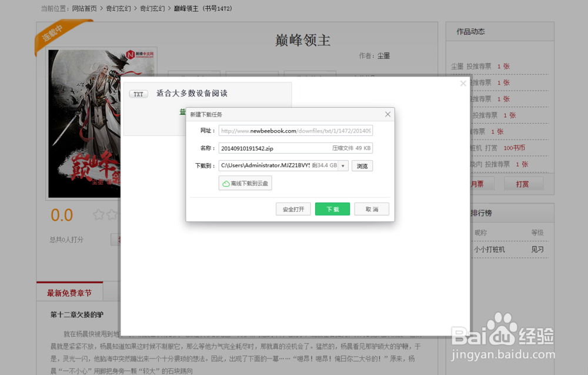Click the green 下载 download button
This screenshot has height=375, width=588.
332,209
